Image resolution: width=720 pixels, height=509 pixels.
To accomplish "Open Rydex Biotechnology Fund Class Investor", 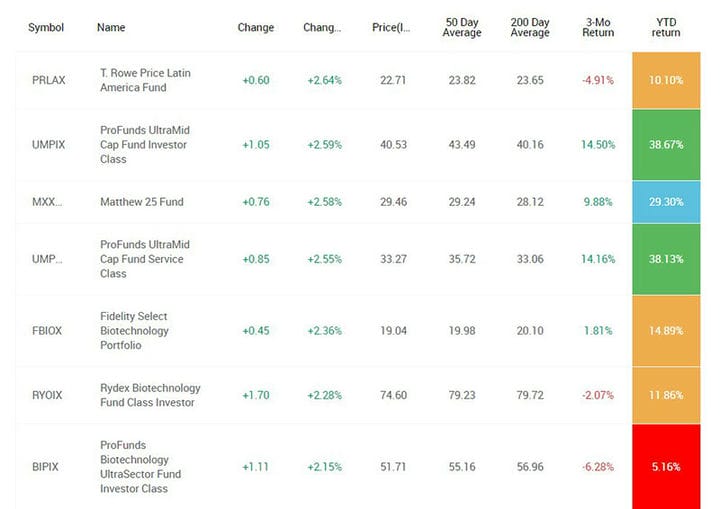I will [150, 395].
